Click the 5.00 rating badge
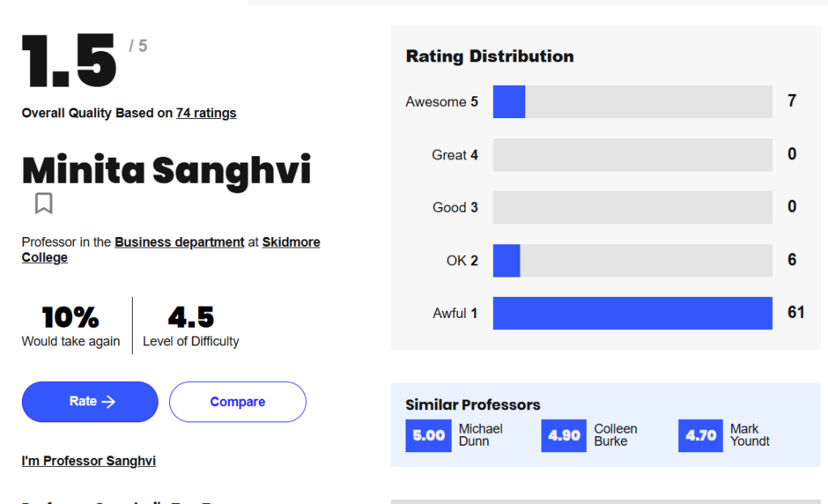Screen dimensions: 828x504 pyautogui.click(x=428, y=435)
